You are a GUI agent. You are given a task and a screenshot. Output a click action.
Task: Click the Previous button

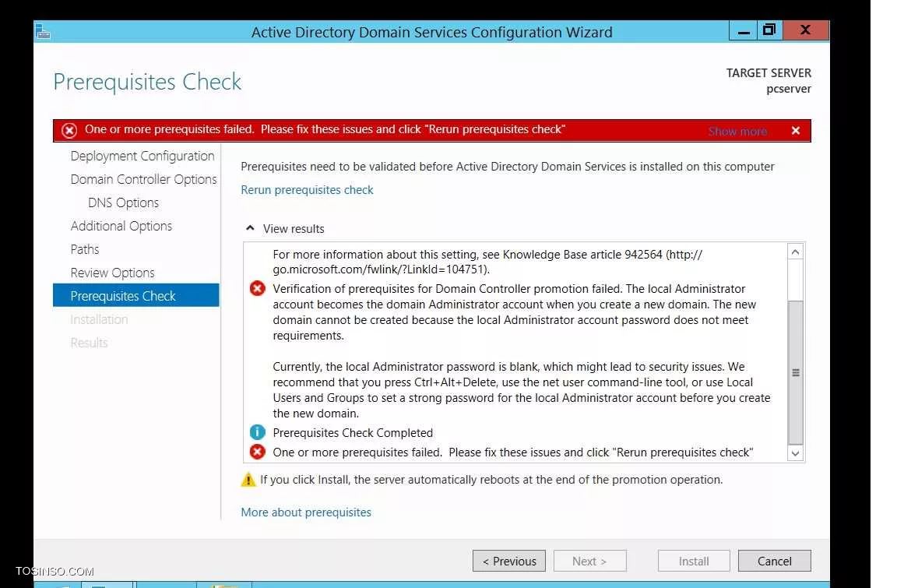[509, 561]
